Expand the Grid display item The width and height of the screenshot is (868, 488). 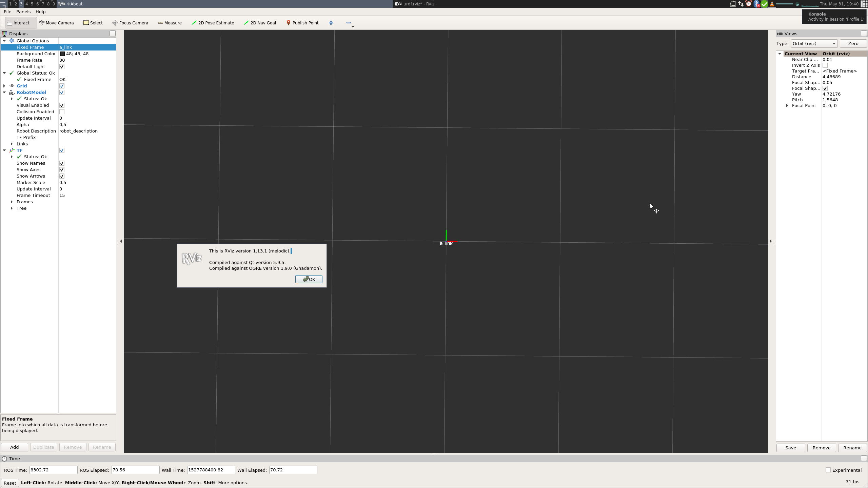pos(4,86)
